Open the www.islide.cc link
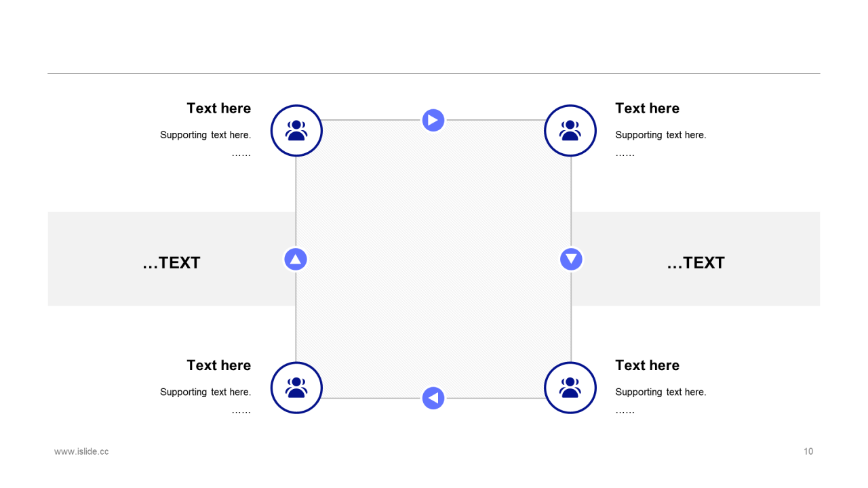Viewport: 868px width, 488px height. 81,451
